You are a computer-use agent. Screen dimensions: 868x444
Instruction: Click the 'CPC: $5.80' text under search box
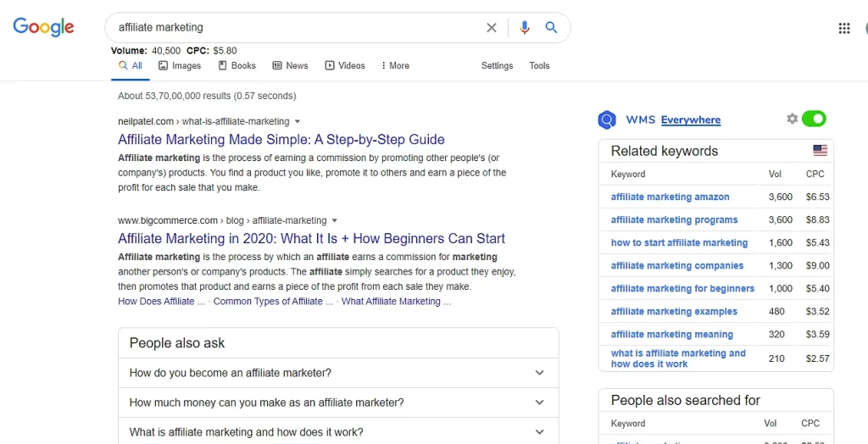pyautogui.click(x=212, y=51)
